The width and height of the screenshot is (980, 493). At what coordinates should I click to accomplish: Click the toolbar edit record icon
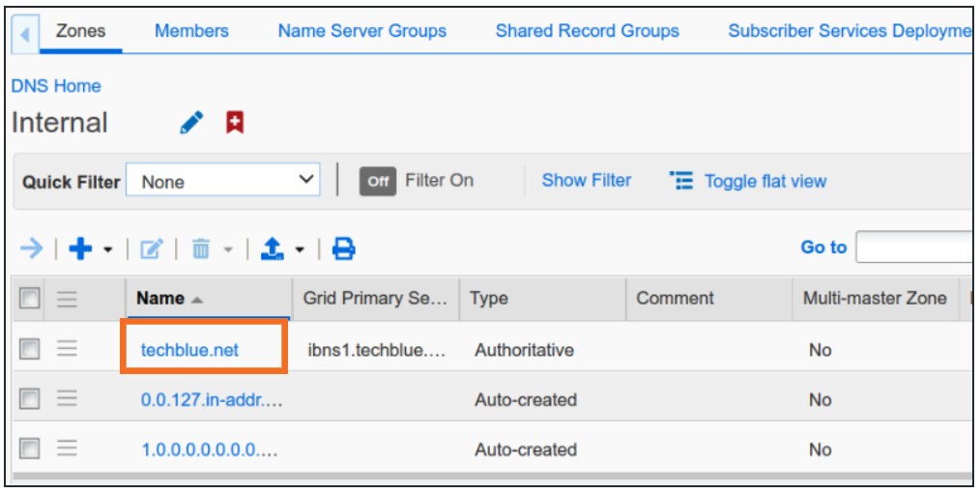coord(152,249)
